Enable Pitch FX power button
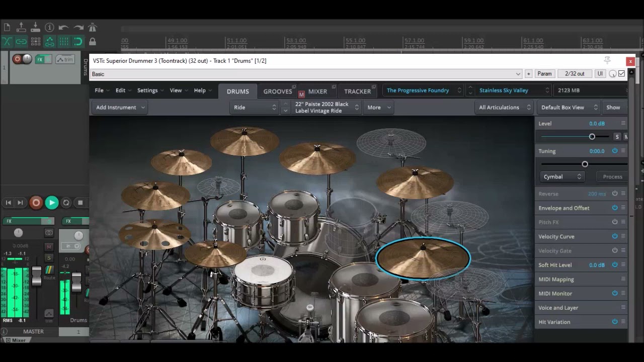 click(615, 222)
